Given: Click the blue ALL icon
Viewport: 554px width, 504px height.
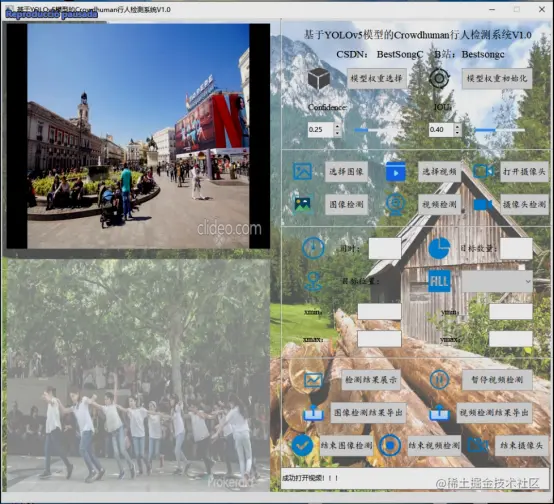Looking at the screenshot, I should pyautogui.click(x=439, y=281).
